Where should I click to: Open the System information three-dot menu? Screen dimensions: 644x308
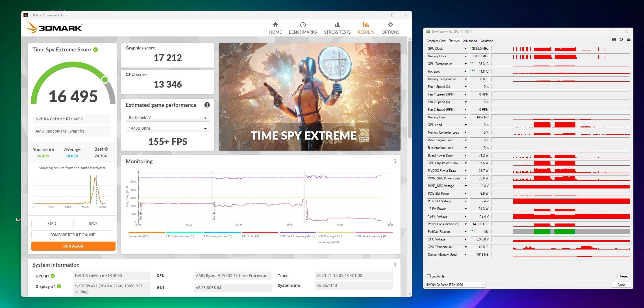pyautogui.click(x=395, y=265)
